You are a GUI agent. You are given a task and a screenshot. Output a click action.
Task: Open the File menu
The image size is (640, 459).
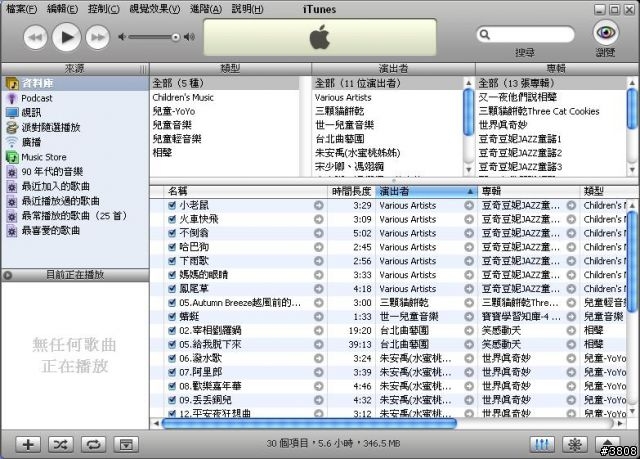pos(22,9)
